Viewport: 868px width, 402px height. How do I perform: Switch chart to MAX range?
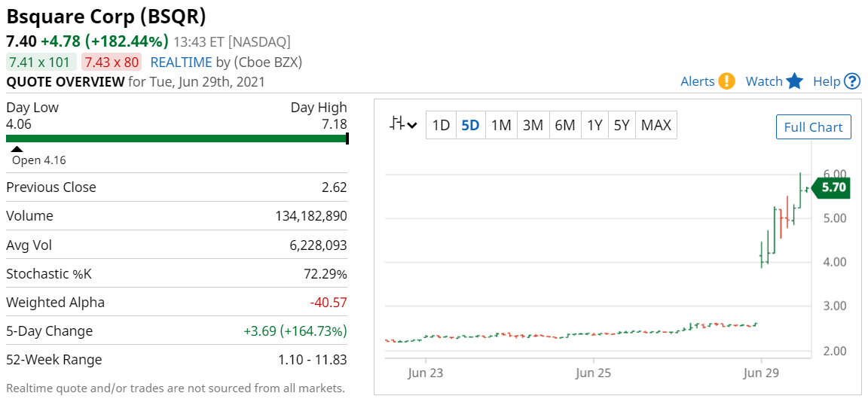click(x=656, y=126)
